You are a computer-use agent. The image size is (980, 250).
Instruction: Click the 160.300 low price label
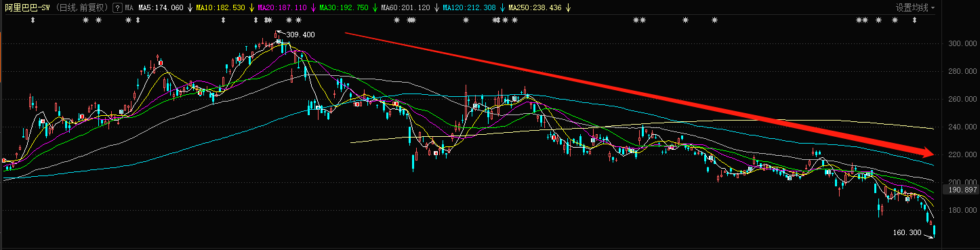[907, 232]
